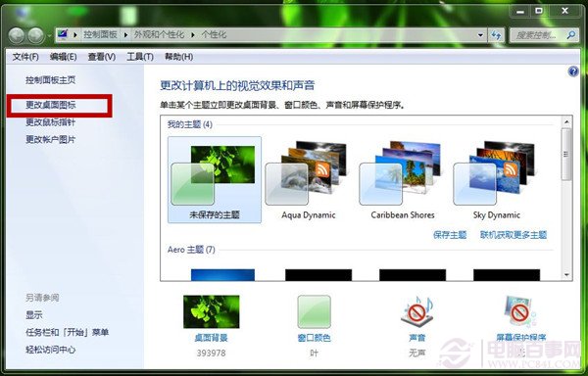Click the 我的主题 (4) group header
This screenshot has width=588, height=376.
(190, 124)
